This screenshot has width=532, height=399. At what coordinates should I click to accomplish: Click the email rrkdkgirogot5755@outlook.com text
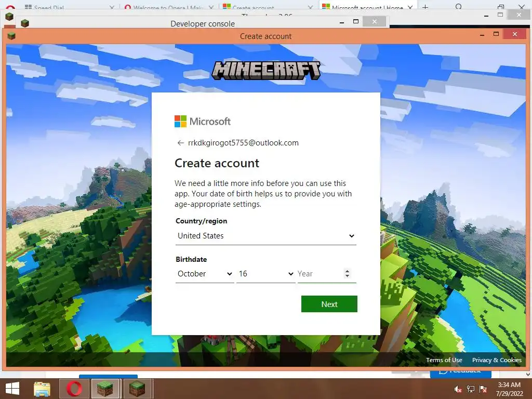click(x=243, y=143)
